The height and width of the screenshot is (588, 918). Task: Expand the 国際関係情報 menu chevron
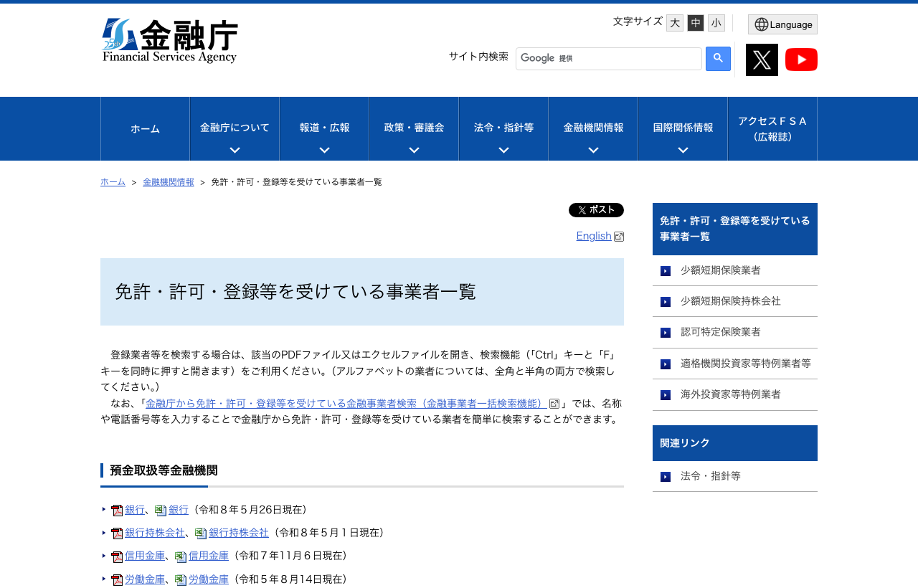683,150
